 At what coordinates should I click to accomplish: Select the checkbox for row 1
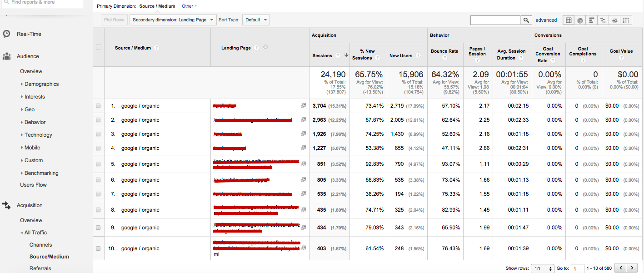pos(98,105)
